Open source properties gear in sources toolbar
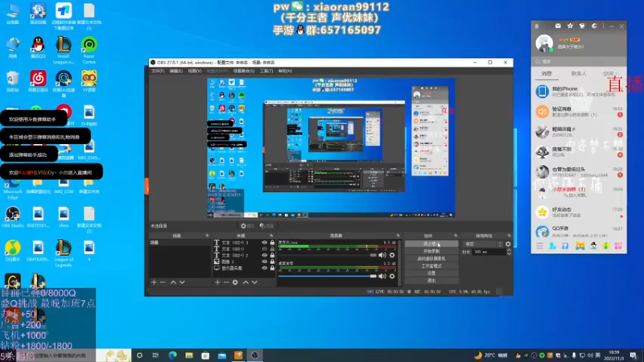Image resolution: width=644 pixels, height=362 pixels. [235, 282]
